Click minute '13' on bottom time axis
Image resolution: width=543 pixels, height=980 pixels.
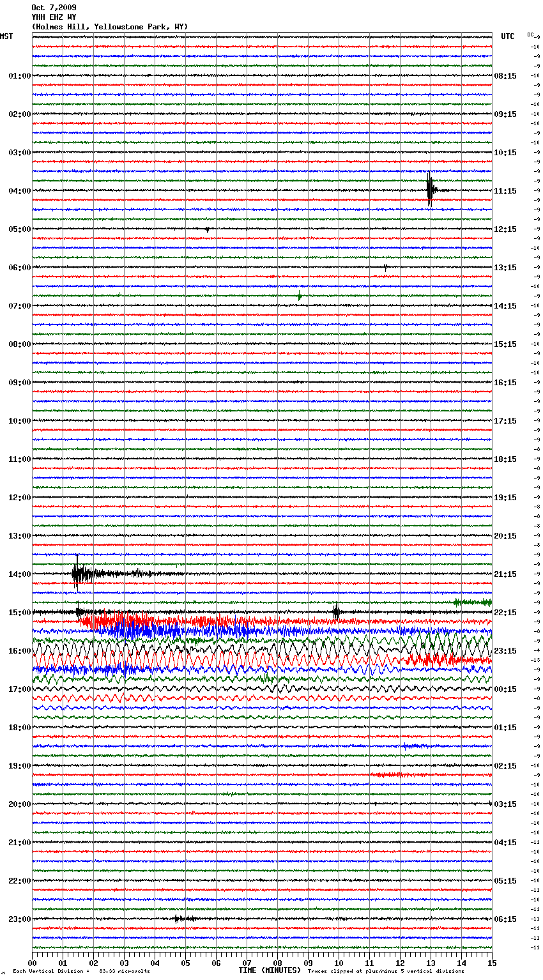[431, 962]
